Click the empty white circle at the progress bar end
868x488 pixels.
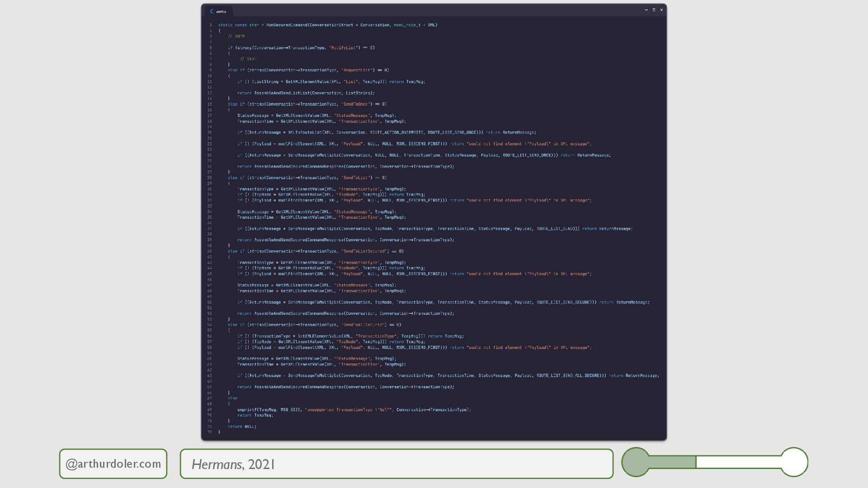coord(794,462)
